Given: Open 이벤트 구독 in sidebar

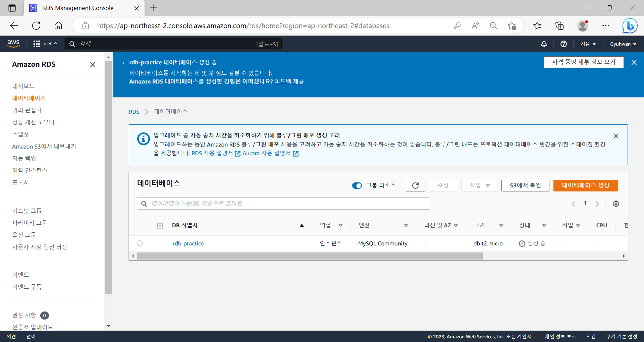Looking at the screenshot, I should pyautogui.click(x=27, y=287).
